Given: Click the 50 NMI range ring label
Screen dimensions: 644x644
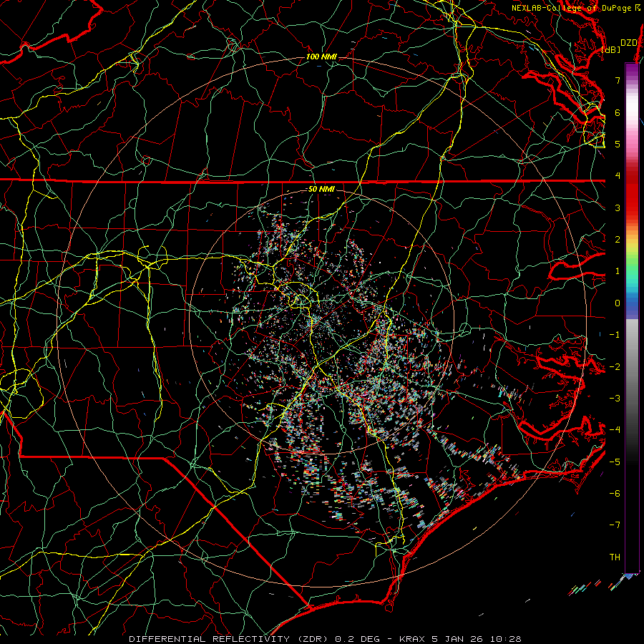Looking at the screenshot, I should 321,189.
